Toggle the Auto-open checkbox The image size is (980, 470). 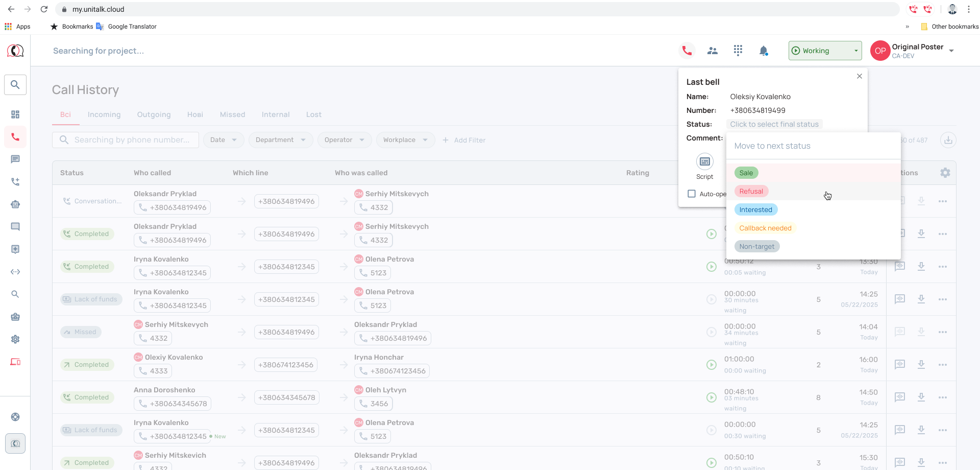(x=692, y=194)
